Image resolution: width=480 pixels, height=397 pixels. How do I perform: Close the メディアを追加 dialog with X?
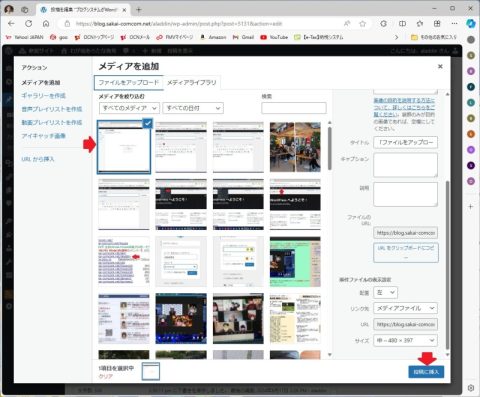click(x=440, y=66)
